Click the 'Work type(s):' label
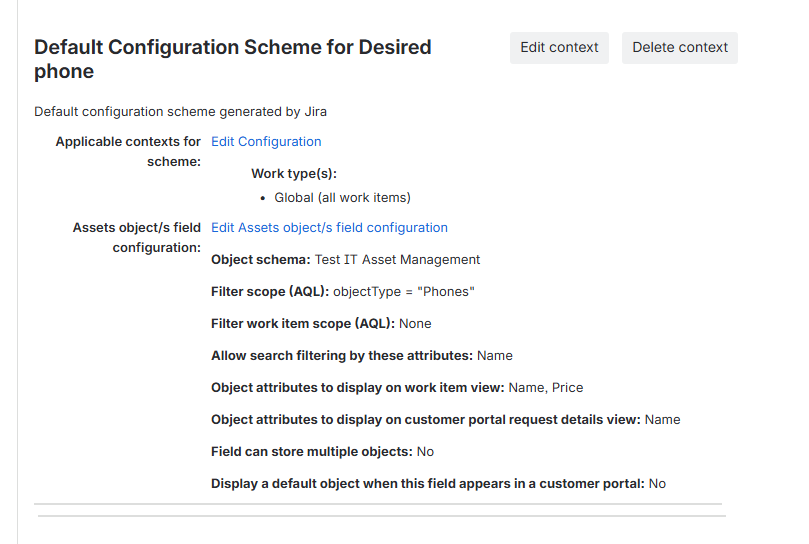 click(x=294, y=173)
